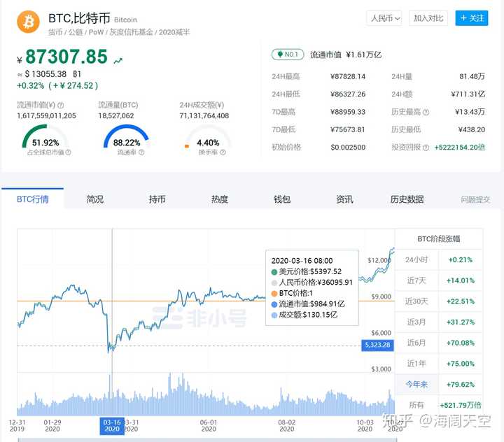The width and height of the screenshot is (504, 442).
Task: Click the 4.40% turnover rate gauge
Action: 208,138
